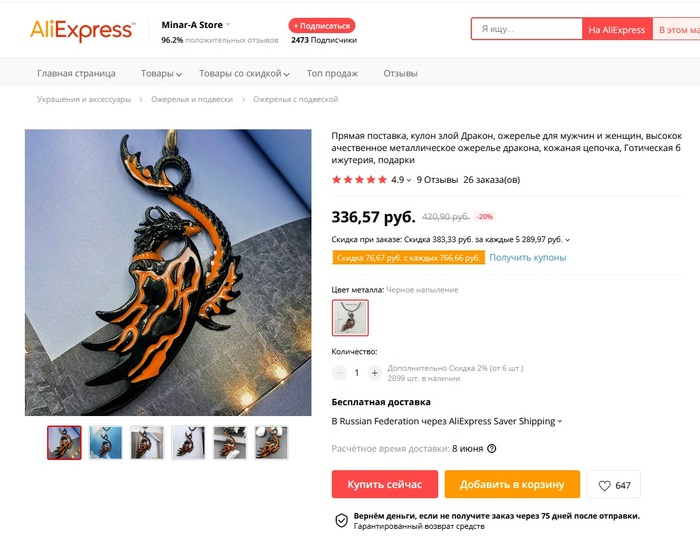Click the five-star rating icons
The image size is (700, 546).
pyautogui.click(x=359, y=180)
